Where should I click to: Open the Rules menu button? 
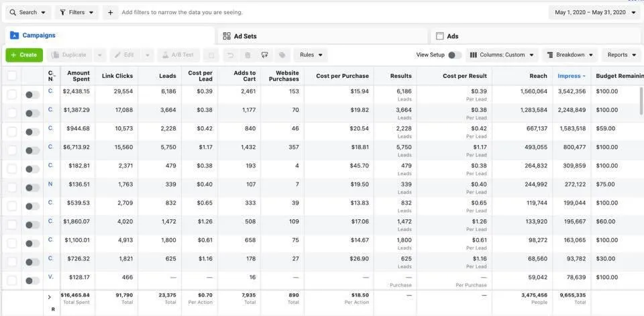(311, 55)
